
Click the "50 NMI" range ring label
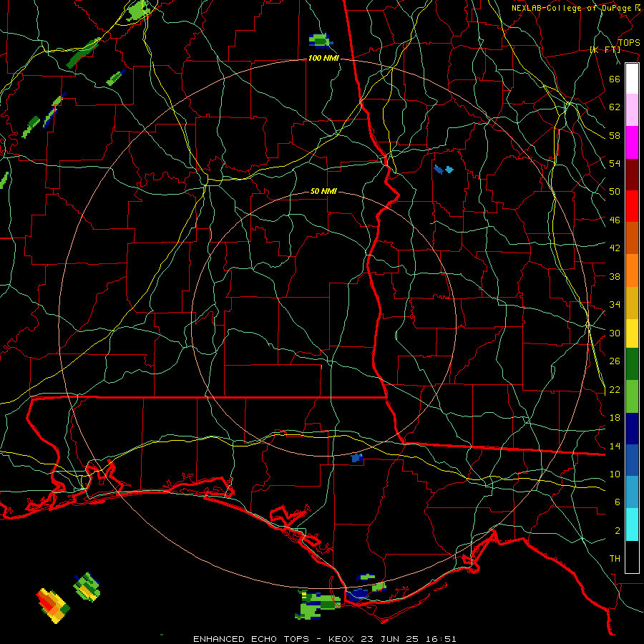(x=323, y=191)
